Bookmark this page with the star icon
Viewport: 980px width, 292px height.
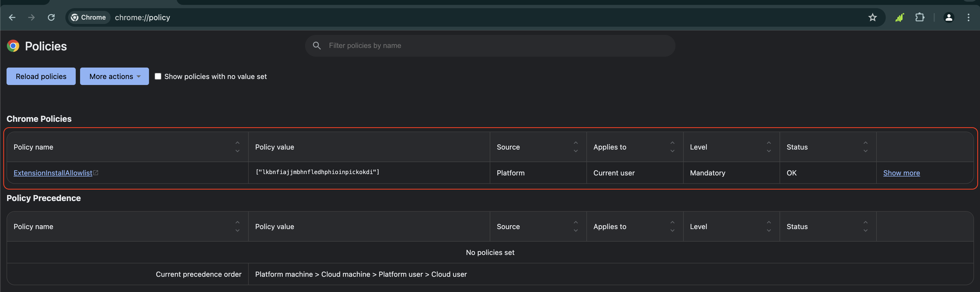[872, 17]
